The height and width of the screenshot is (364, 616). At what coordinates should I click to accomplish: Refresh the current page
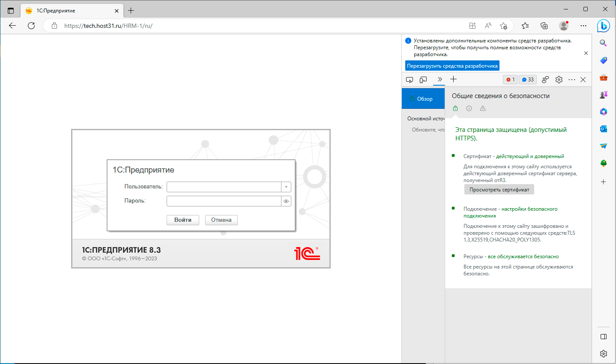(31, 26)
